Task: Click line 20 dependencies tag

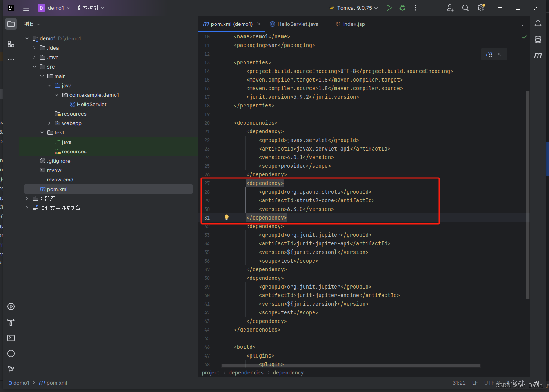Action: point(256,123)
